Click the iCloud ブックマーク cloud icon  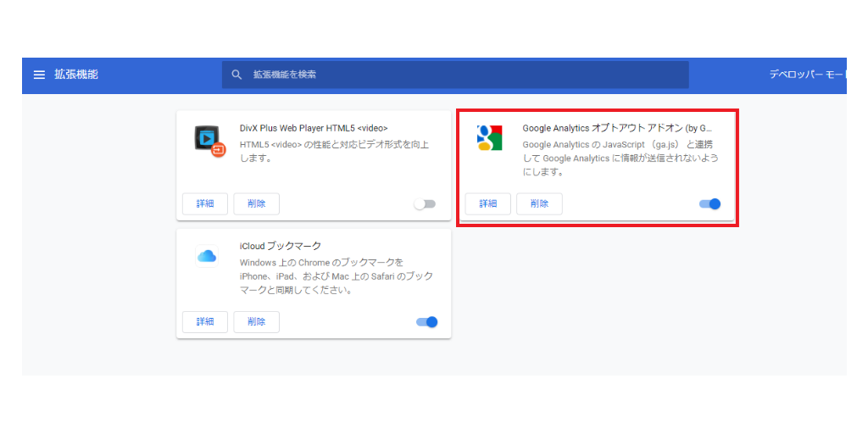pos(207,256)
